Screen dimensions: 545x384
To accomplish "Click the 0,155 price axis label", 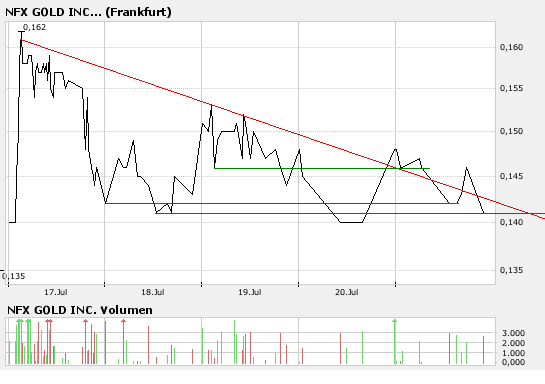I will coord(511,88).
